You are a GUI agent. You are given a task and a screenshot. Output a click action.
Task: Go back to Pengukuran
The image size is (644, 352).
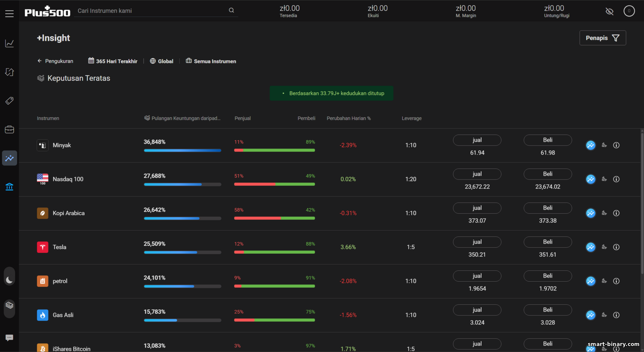click(x=55, y=61)
